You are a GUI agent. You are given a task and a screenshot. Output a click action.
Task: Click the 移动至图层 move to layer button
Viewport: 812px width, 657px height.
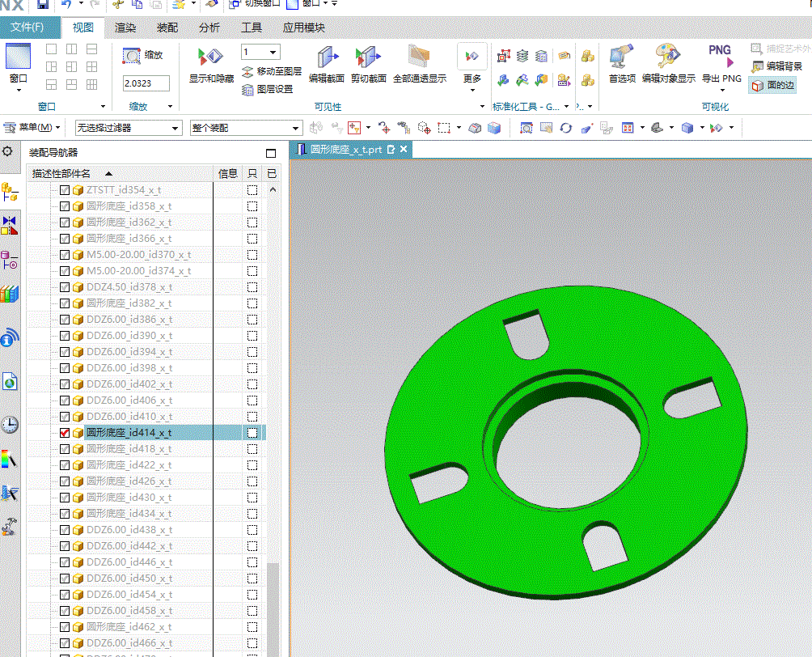(x=272, y=71)
